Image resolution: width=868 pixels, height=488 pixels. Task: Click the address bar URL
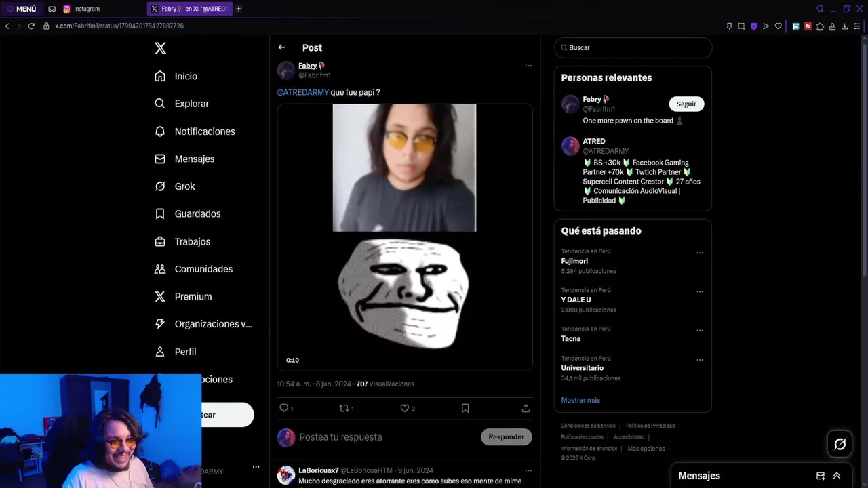pos(119,26)
